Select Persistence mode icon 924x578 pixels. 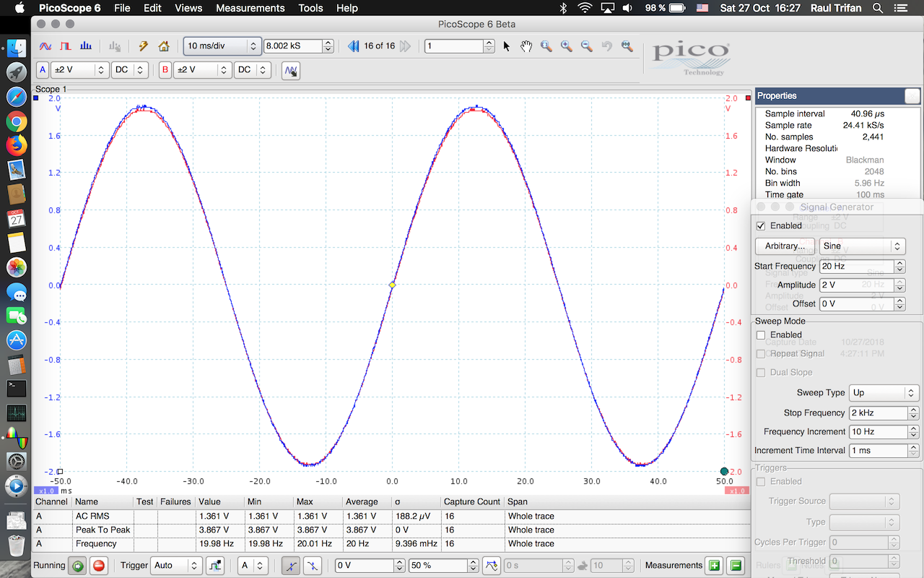[x=66, y=46]
